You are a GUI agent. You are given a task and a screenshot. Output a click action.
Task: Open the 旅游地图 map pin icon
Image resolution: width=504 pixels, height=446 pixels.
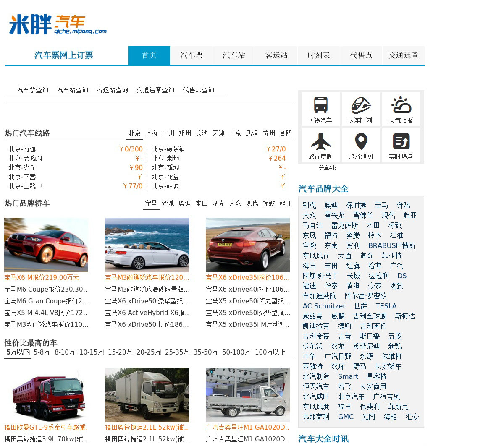360,145
